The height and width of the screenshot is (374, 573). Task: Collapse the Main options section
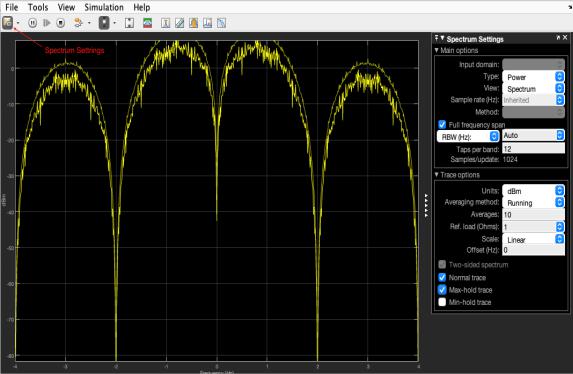[437, 50]
